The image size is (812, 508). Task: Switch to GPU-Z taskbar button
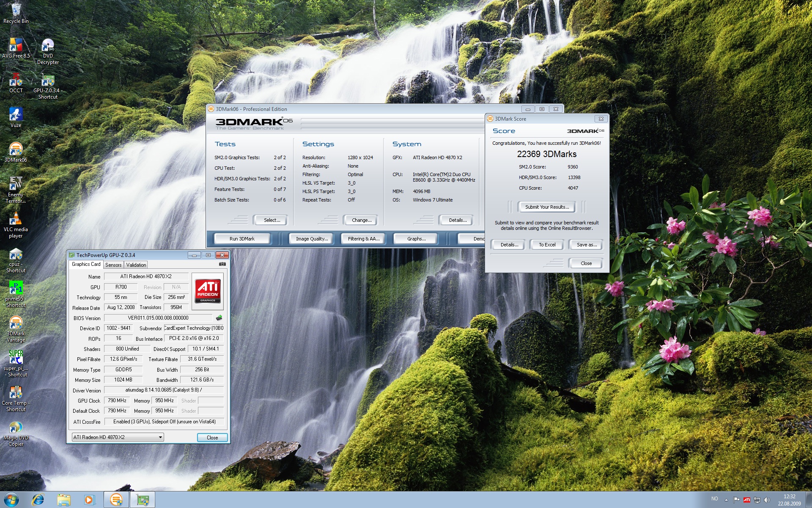click(x=143, y=500)
